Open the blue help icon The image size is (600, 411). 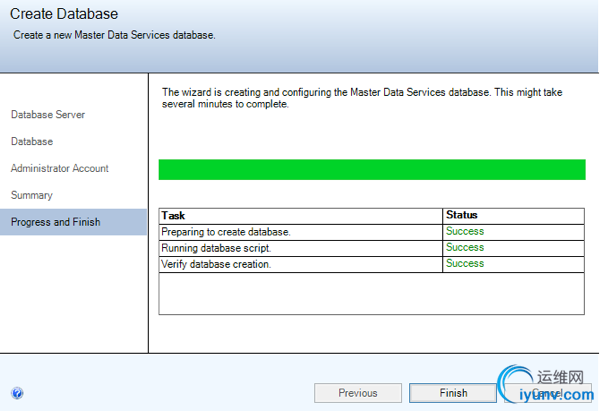(17, 393)
